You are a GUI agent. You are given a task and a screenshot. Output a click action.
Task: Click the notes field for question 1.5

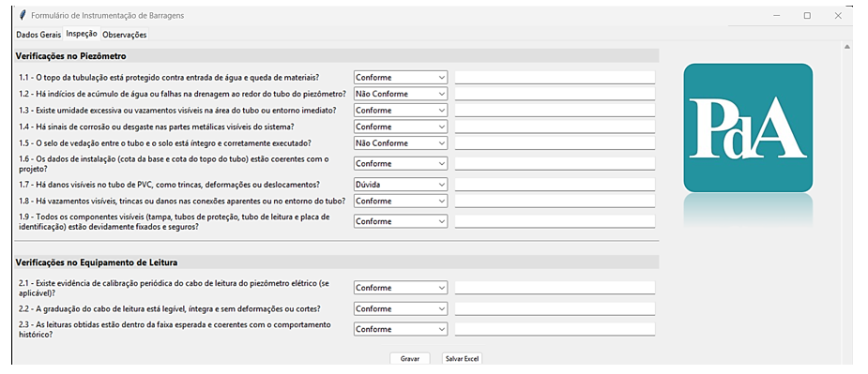click(x=555, y=142)
